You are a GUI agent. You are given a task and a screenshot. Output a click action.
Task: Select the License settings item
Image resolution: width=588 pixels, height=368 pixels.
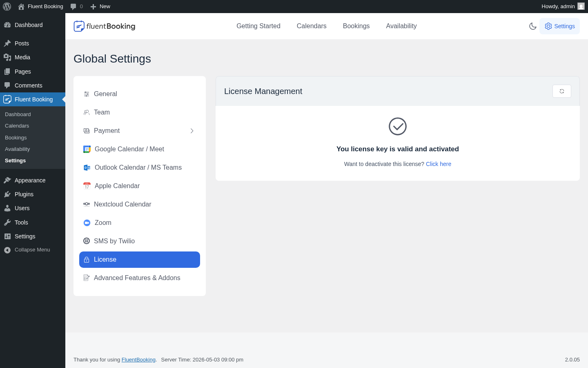[140, 260]
